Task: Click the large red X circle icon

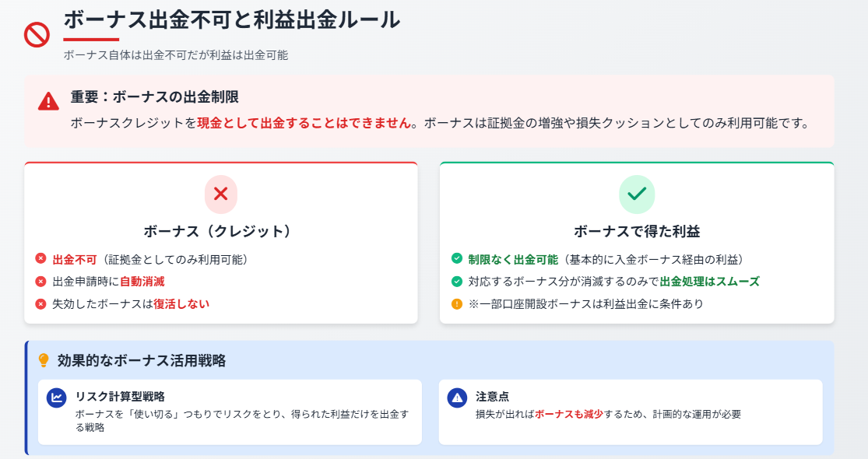Action: 221,194
